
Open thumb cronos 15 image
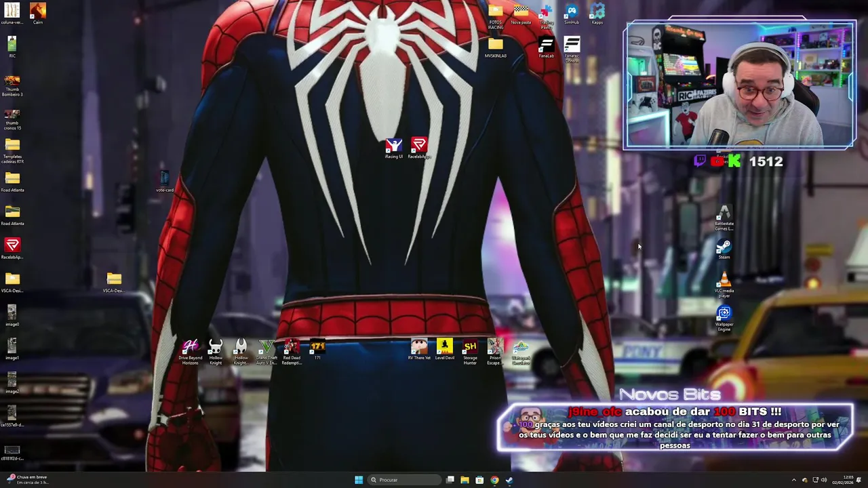click(x=12, y=118)
